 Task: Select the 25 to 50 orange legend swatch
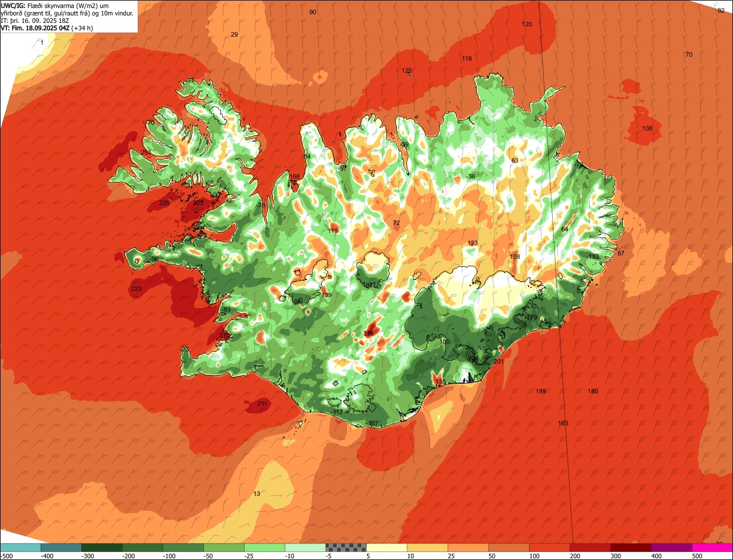(468, 547)
